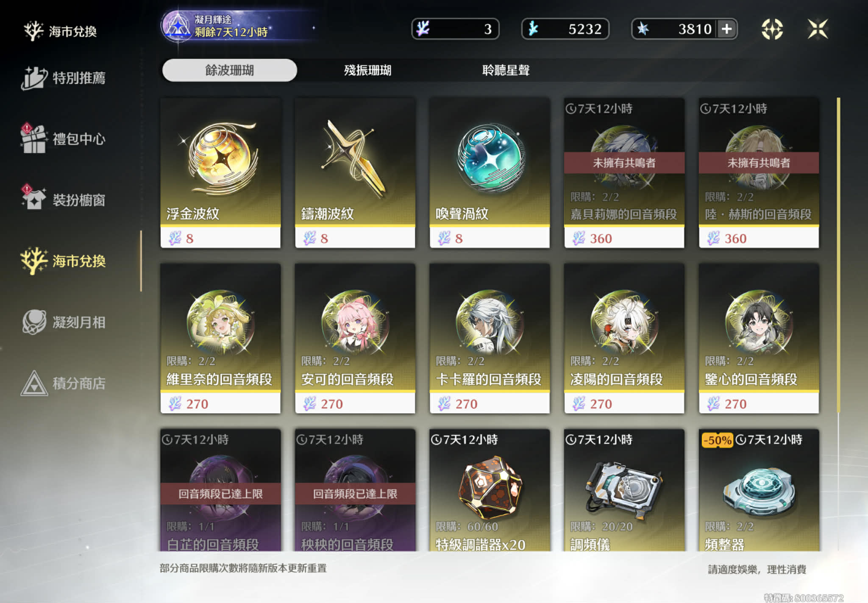Select the 浮金波紋 item card
The height and width of the screenshot is (603, 868).
[220, 172]
